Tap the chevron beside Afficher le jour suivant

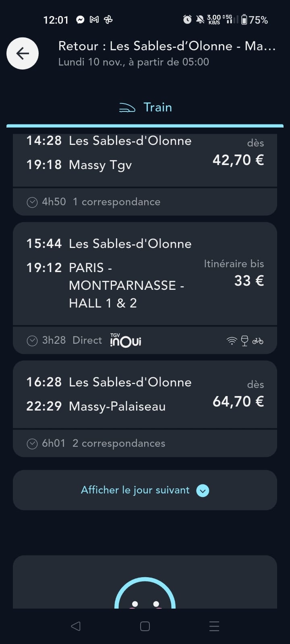[x=203, y=491]
